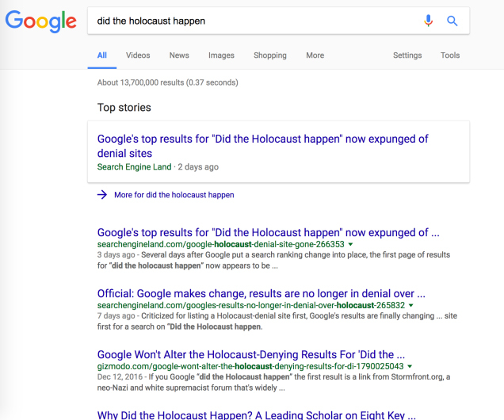Open result 'Official: Google makes change, results...'
Viewport: 504px width, 420px height.
click(261, 293)
